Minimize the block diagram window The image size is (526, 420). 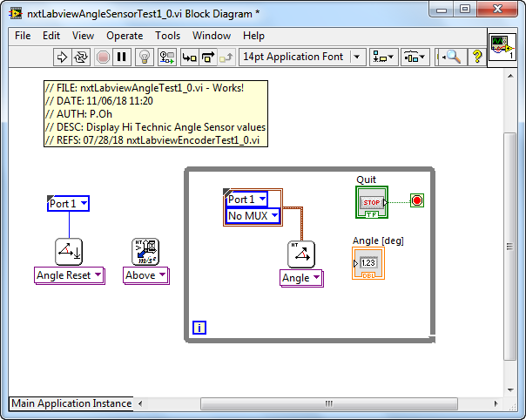click(x=442, y=10)
